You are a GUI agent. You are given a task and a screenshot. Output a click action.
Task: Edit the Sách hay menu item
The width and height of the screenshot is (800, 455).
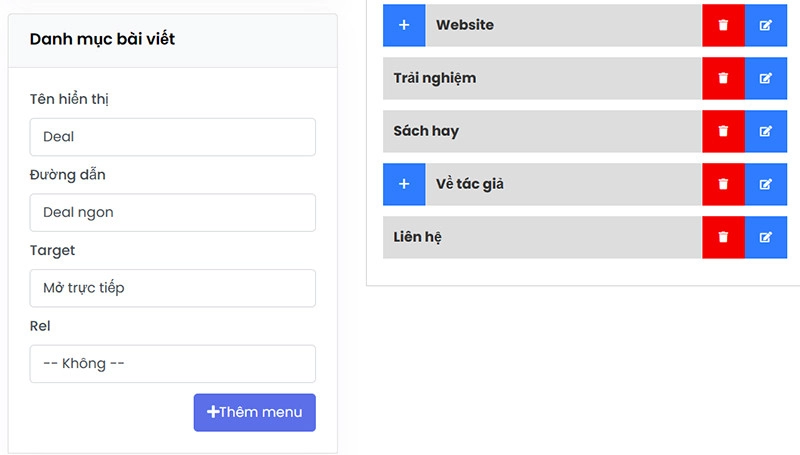766,131
